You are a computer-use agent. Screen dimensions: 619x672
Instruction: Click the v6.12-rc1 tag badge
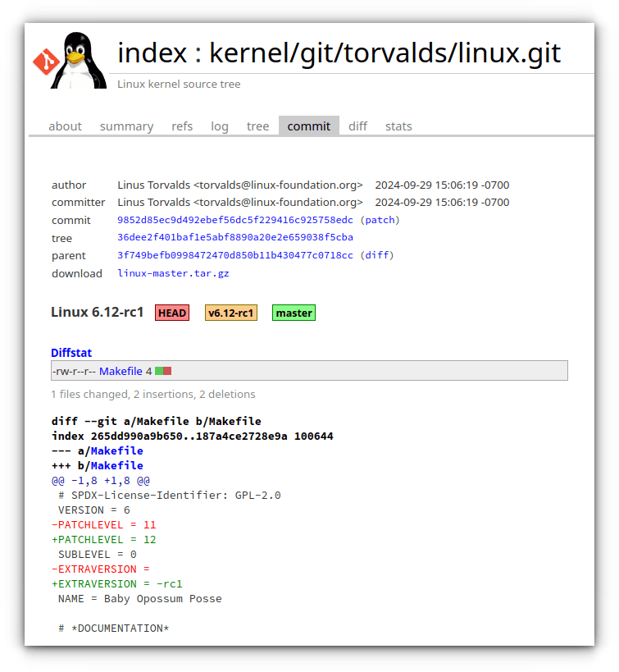[x=231, y=313]
